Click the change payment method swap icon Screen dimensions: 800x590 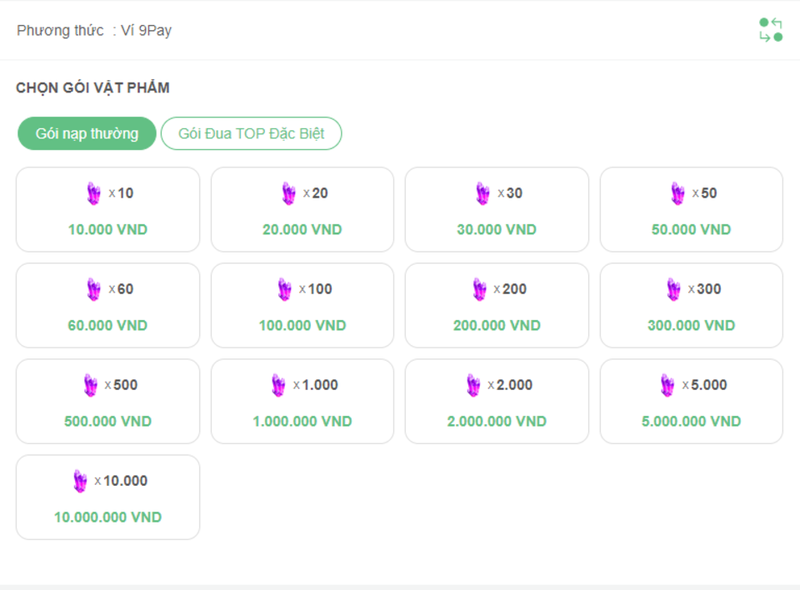pos(769,30)
